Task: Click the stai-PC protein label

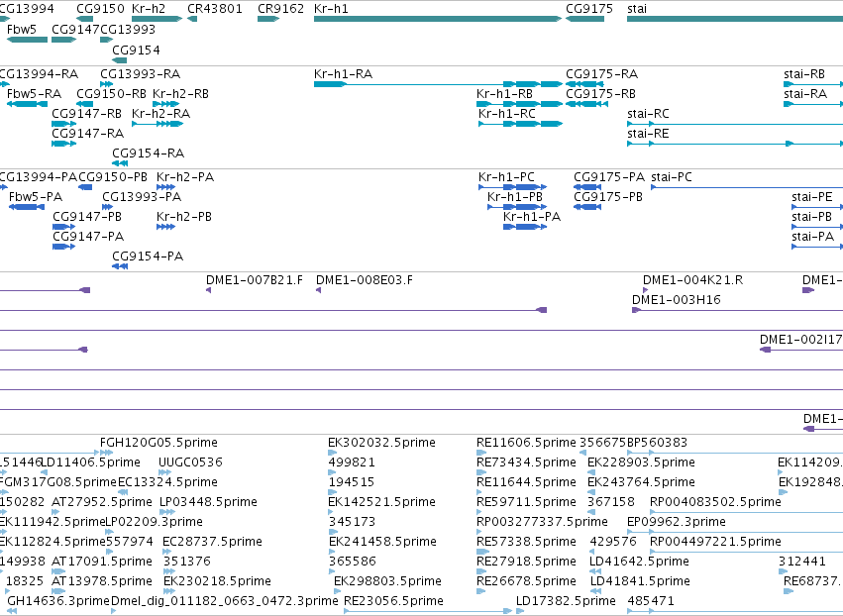Action: pyautogui.click(x=672, y=177)
